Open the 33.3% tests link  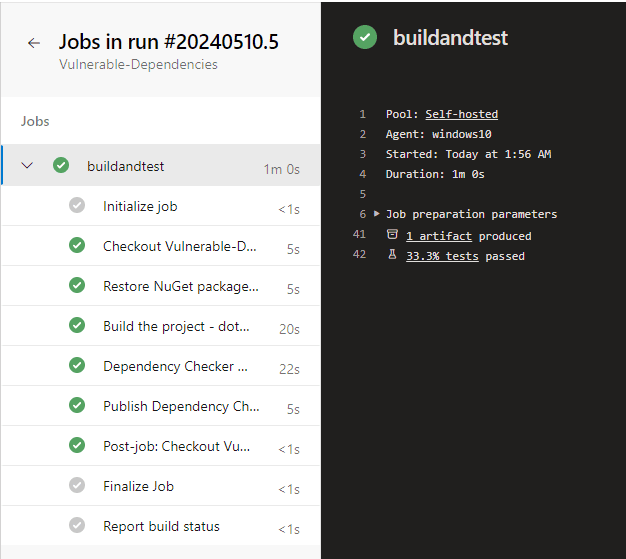pos(442,256)
